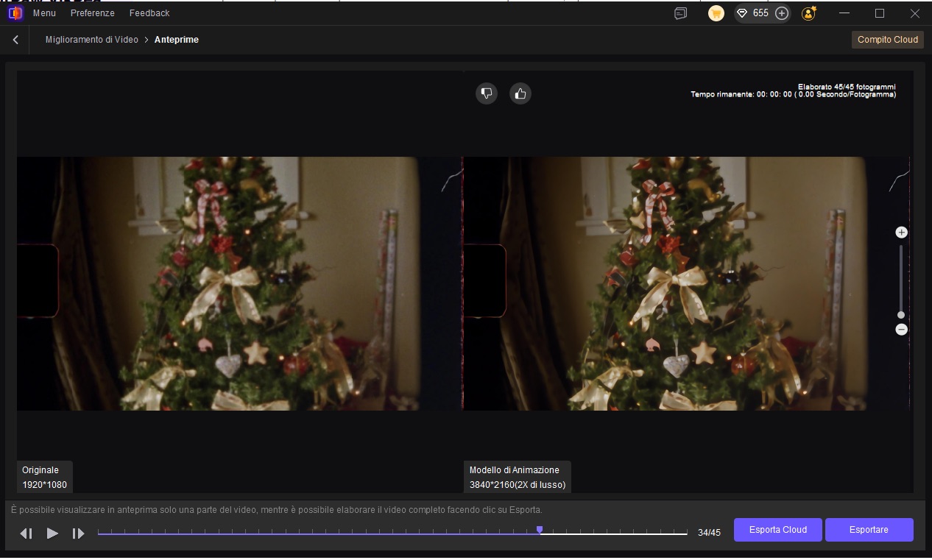This screenshot has height=560, width=932.
Task: Open the Menu item
Action: point(43,13)
